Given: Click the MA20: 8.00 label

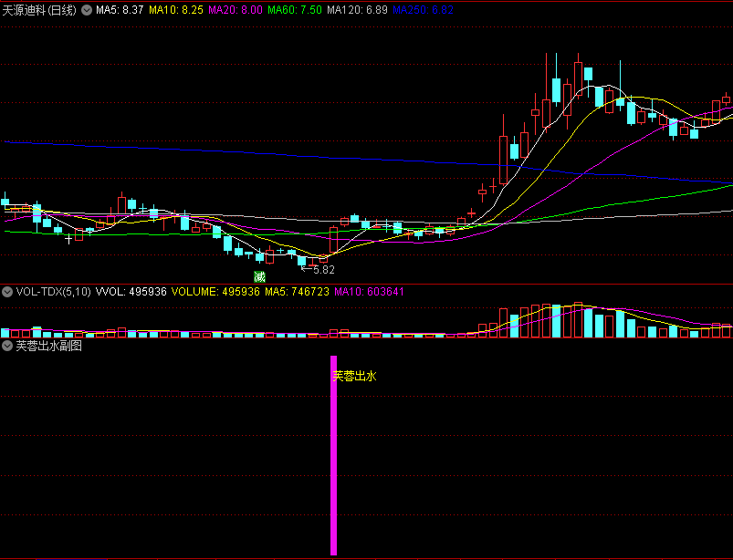Looking at the screenshot, I should pyautogui.click(x=236, y=10).
